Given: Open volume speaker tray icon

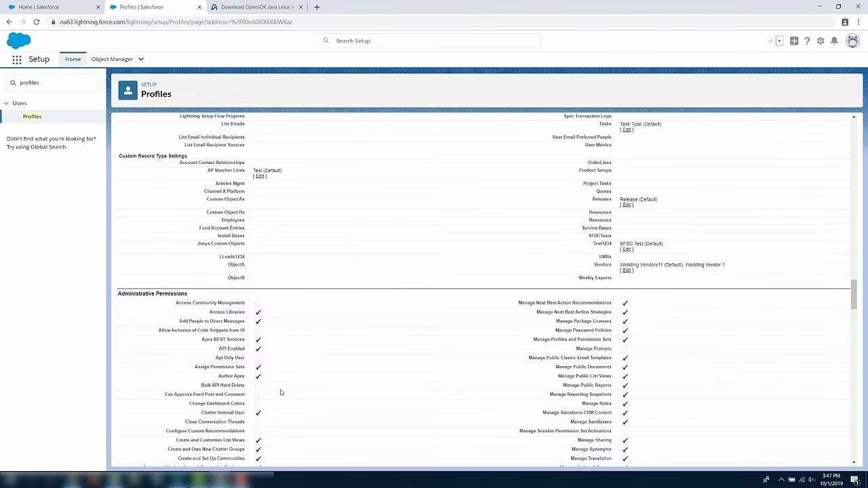Looking at the screenshot, I should 812,479.
